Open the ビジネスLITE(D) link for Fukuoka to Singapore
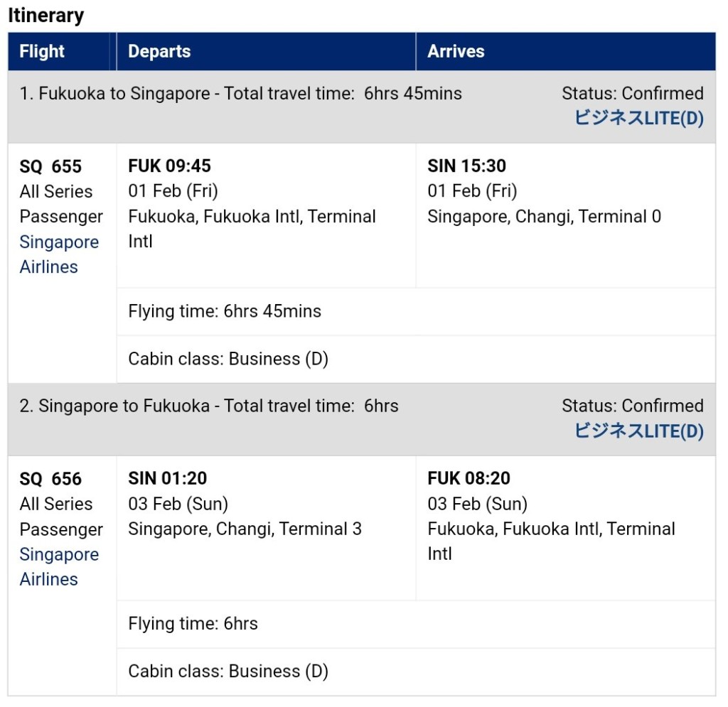 638,118
